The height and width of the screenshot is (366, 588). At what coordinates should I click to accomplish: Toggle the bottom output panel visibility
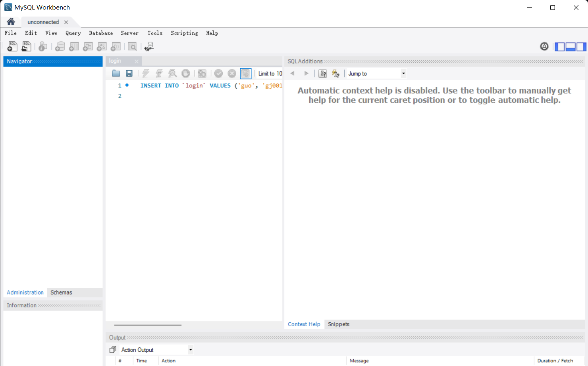coord(571,47)
